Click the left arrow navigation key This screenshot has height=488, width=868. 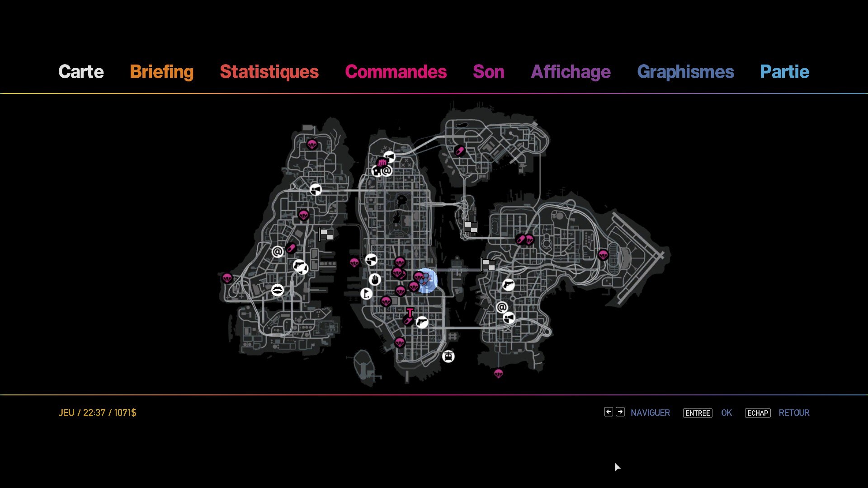coord(609,412)
